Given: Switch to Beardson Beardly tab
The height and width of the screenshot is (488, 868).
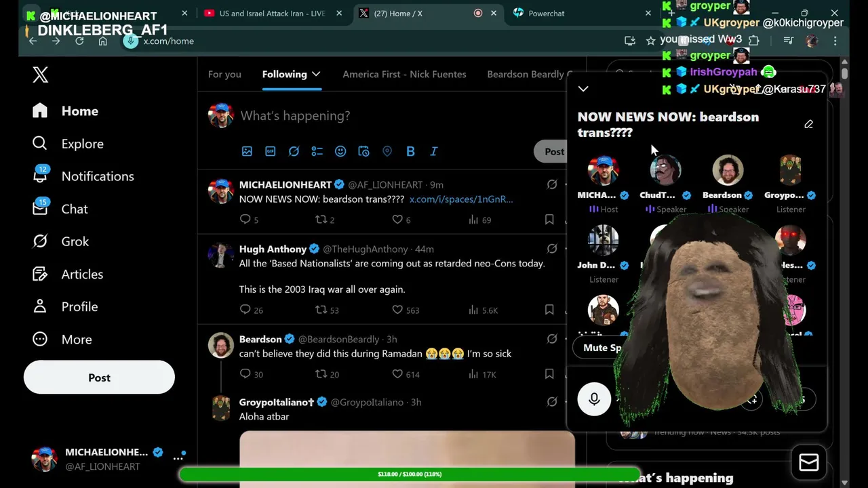Looking at the screenshot, I should 529,74.
